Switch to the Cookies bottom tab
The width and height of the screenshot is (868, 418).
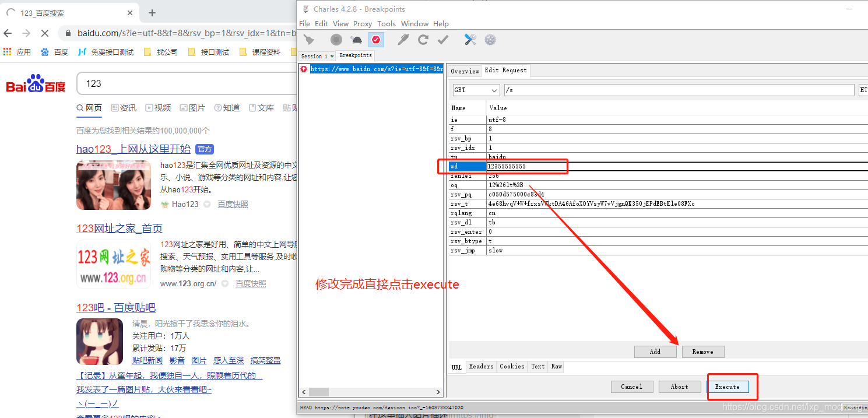click(512, 367)
